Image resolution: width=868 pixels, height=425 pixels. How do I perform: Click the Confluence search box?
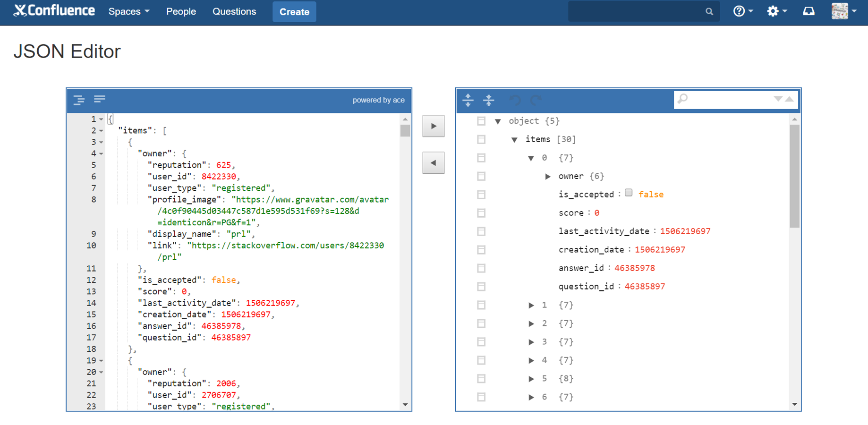click(644, 11)
